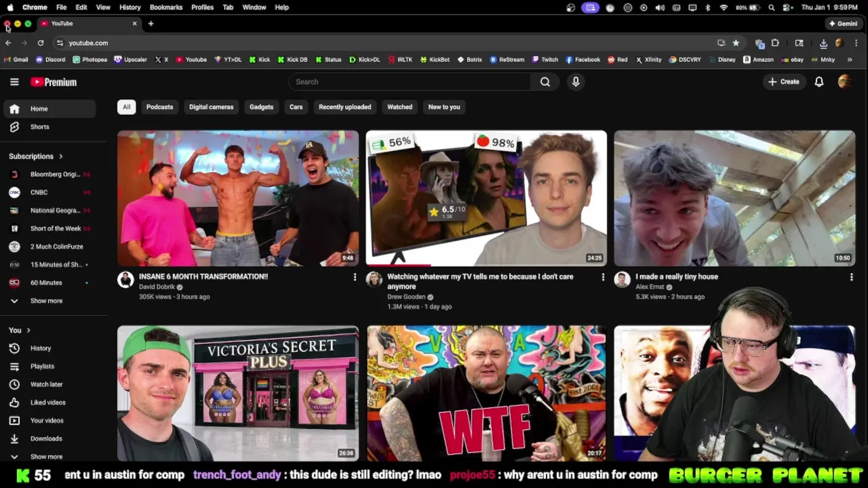
Task: Open the Kick bookmark
Action: [259, 60]
